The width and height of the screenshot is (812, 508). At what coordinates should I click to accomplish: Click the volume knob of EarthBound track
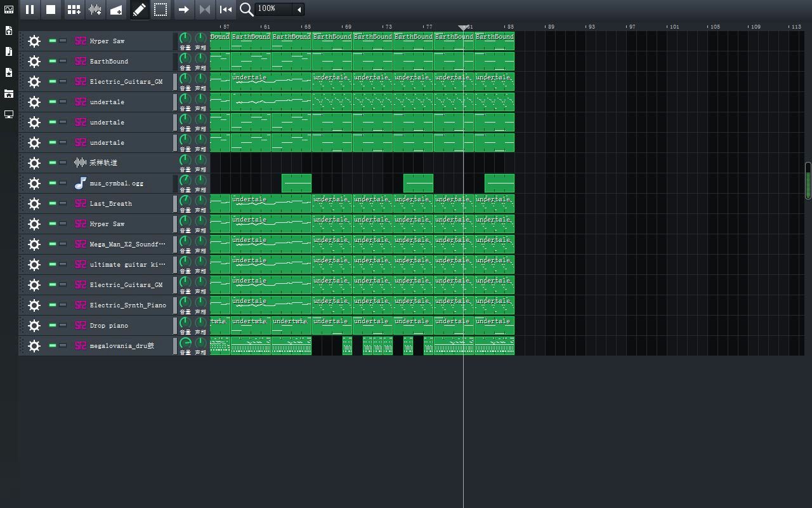click(185, 58)
